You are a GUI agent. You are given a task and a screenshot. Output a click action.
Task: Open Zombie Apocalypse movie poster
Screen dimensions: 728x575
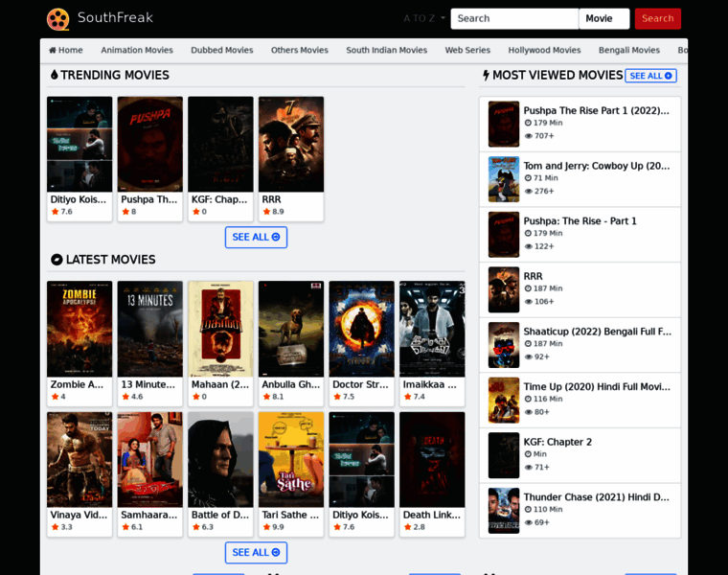tap(80, 329)
